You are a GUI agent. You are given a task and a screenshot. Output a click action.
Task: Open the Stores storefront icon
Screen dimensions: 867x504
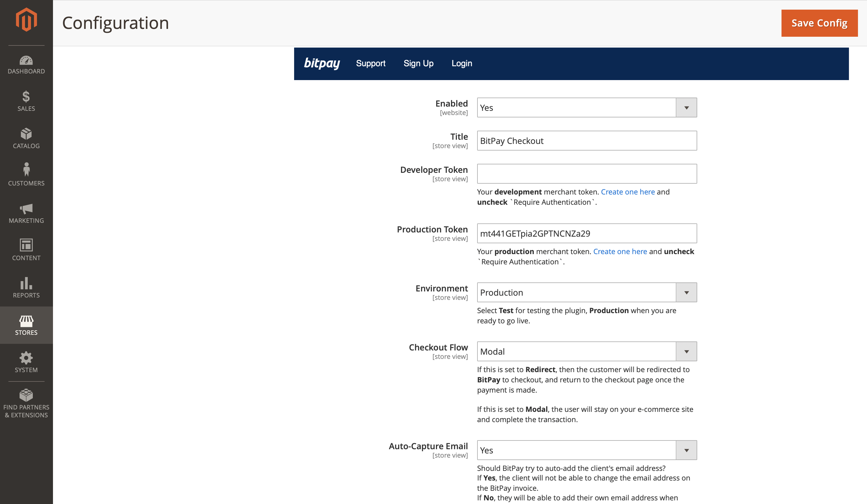(x=26, y=321)
